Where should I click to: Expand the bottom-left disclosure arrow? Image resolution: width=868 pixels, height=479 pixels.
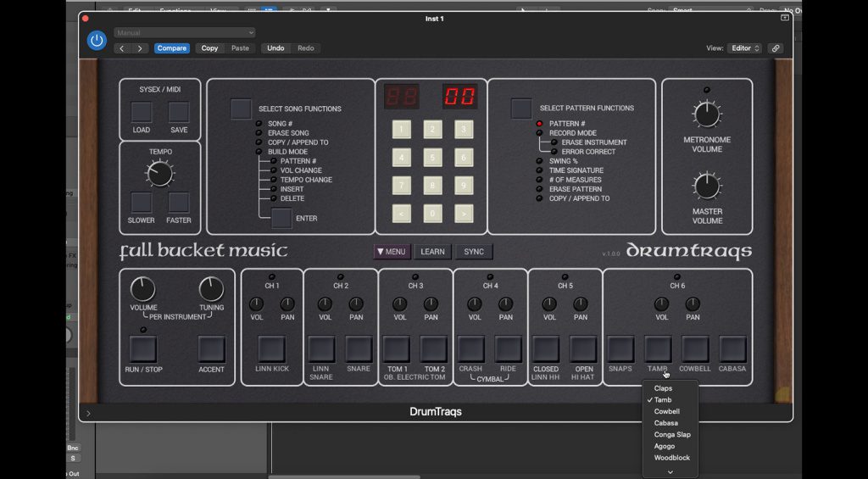[88, 413]
